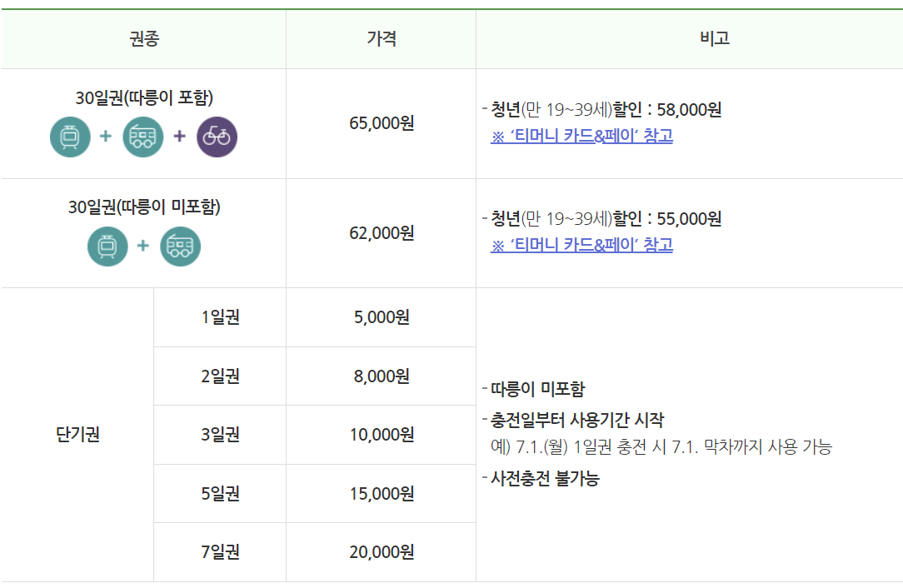The height and width of the screenshot is (588, 903).
Task: Click the purple bicycle 따릉이 icon
Action: (217, 137)
